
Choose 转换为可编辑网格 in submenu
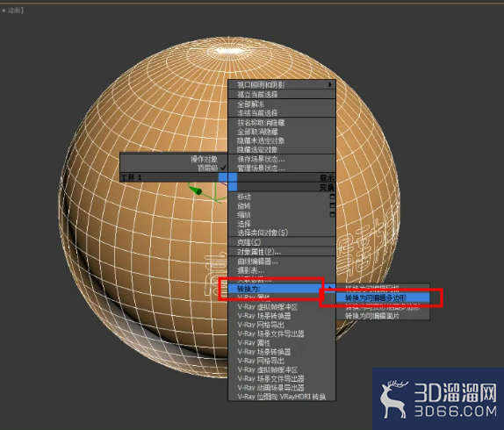(383, 288)
